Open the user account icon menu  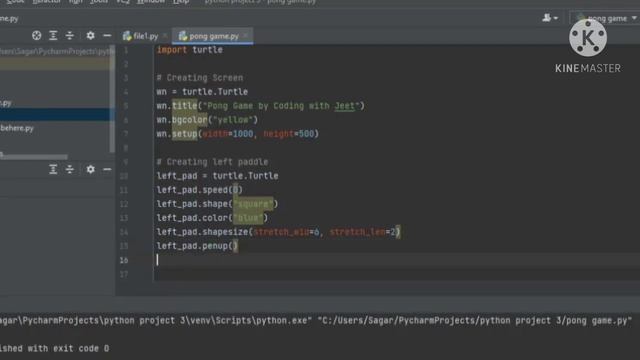tap(549, 18)
